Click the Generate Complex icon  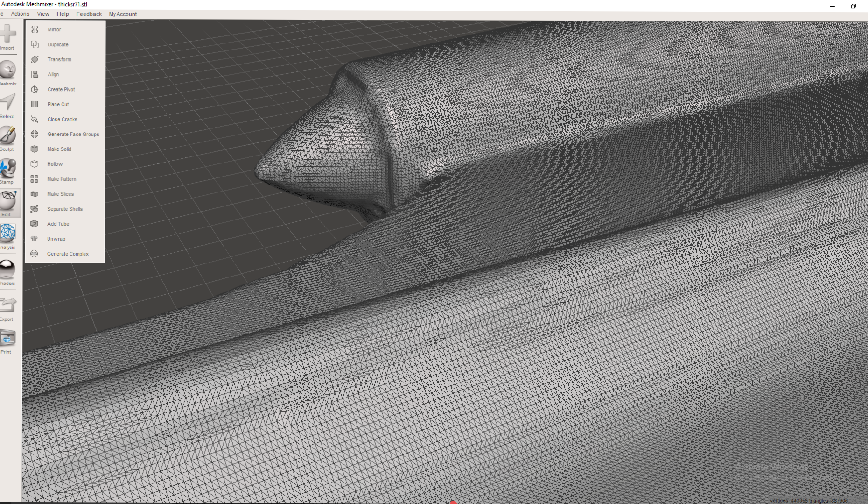click(35, 254)
